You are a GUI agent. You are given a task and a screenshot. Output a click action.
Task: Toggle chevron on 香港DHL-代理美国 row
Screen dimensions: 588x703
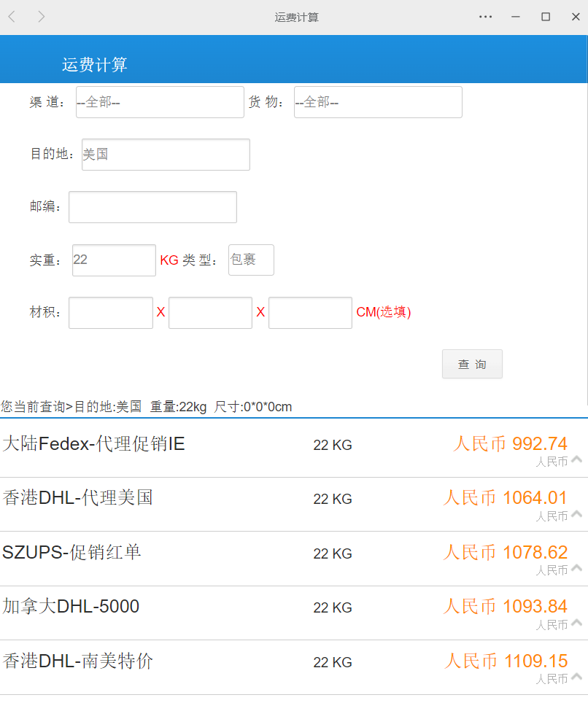(x=576, y=514)
